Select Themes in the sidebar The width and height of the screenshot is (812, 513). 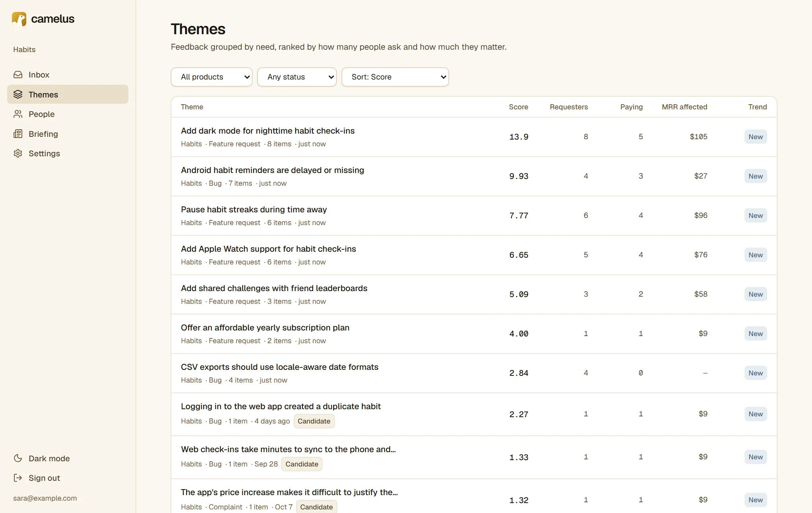click(x=68, y=94)
